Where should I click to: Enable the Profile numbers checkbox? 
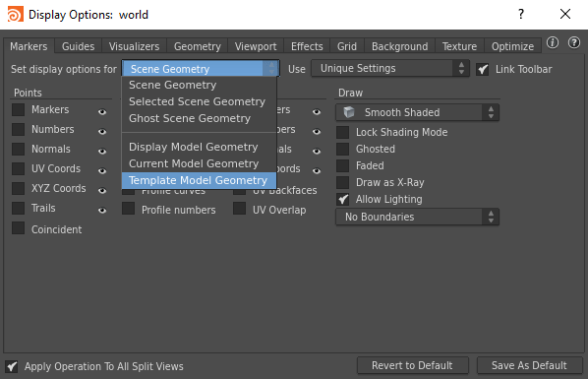[128, 208]
